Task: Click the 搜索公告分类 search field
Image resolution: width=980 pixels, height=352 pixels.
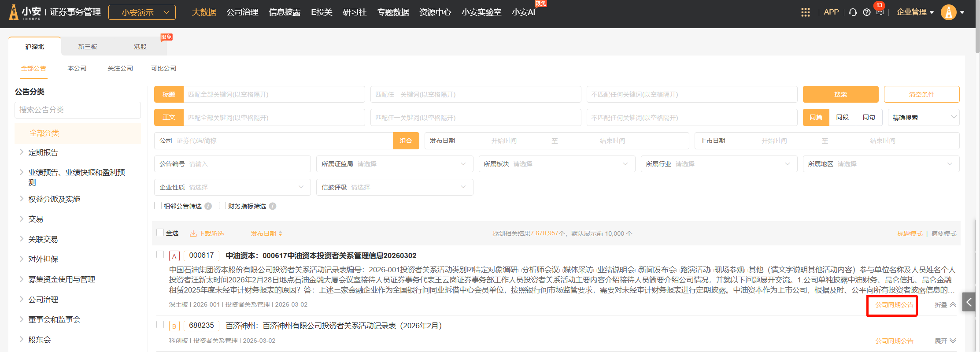Action: (78, 110)
